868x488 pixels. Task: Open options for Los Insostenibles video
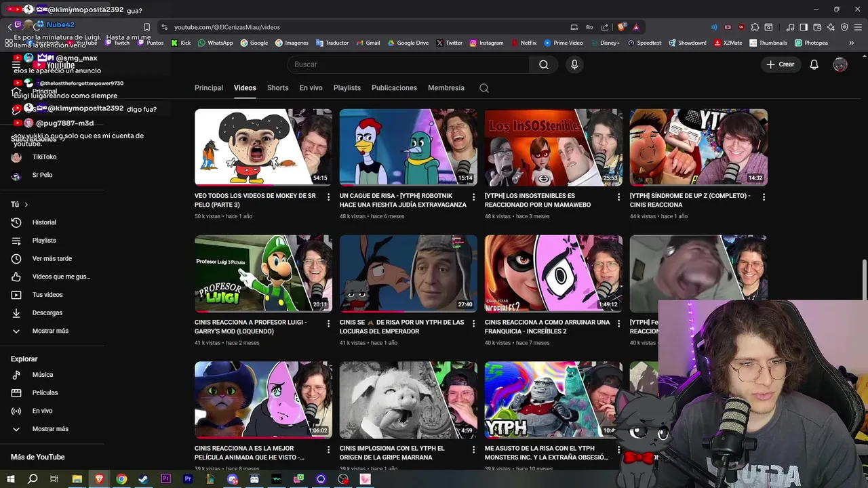click(618, 197)
